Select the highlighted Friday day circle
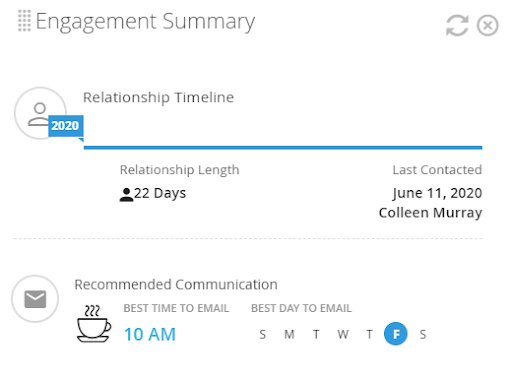 point(396,334)
